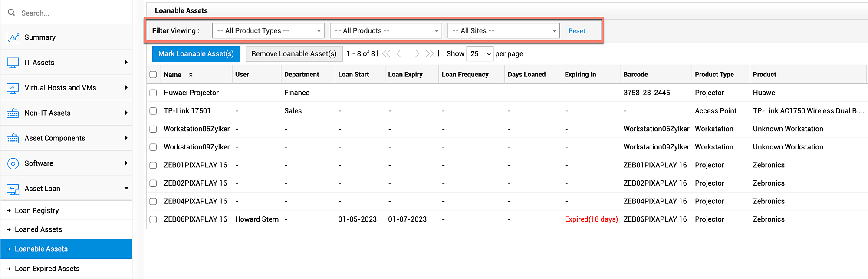Click the Summary chart icon
Image resolution: width=868 pixels, height=279 pixels.
[x=13, y=38]
